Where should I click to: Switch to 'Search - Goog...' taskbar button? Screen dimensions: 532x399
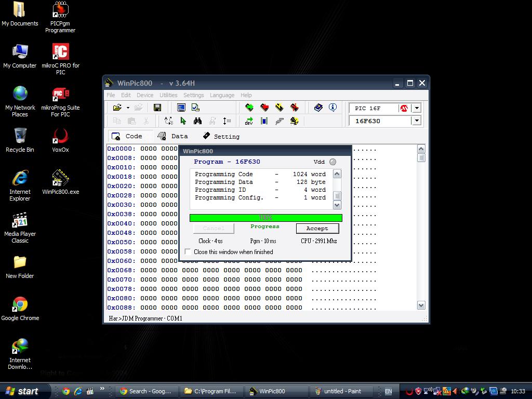pyautogui.click(x=147, y=391)
